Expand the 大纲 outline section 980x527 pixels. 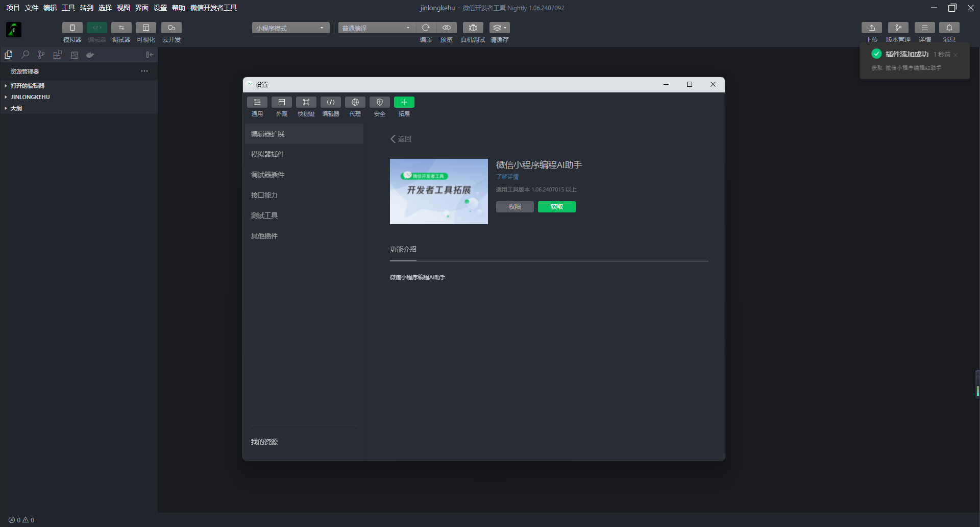79,108
